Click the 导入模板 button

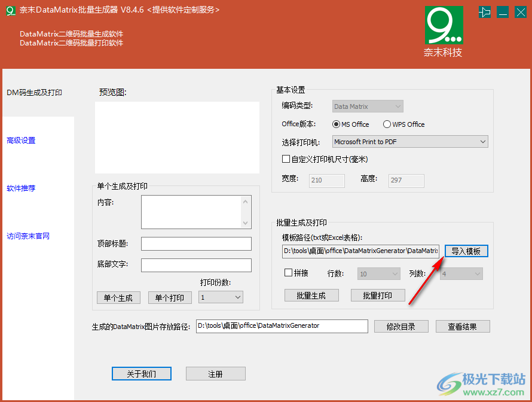[466, 251]
